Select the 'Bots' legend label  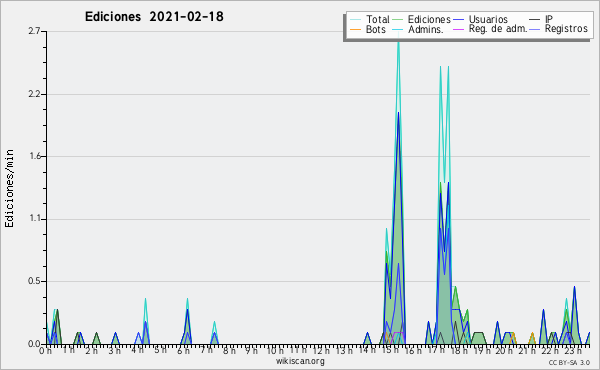click(x=375, y=29)
